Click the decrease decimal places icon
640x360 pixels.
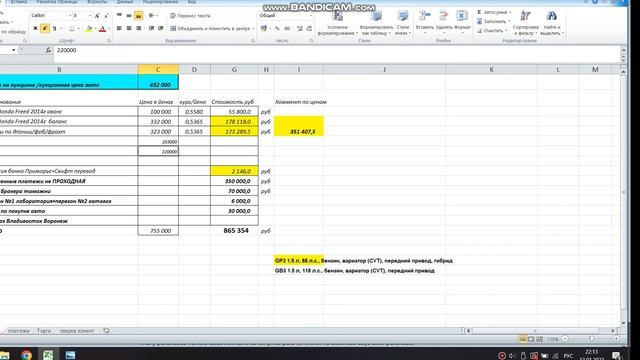pos(309,29)
